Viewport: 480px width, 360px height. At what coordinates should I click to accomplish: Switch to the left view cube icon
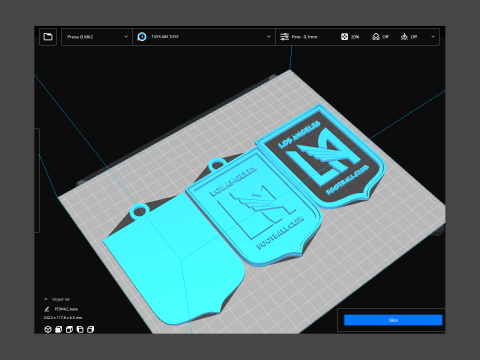(80, 329)
